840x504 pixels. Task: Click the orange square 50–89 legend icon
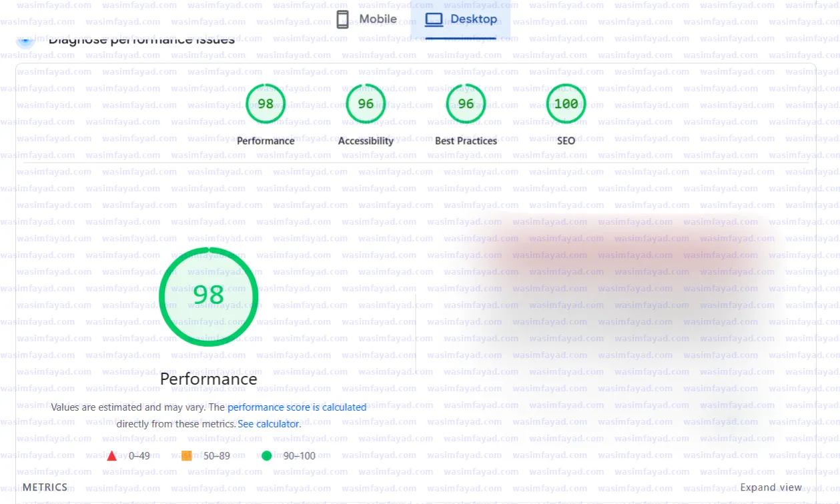click(186, 456)
